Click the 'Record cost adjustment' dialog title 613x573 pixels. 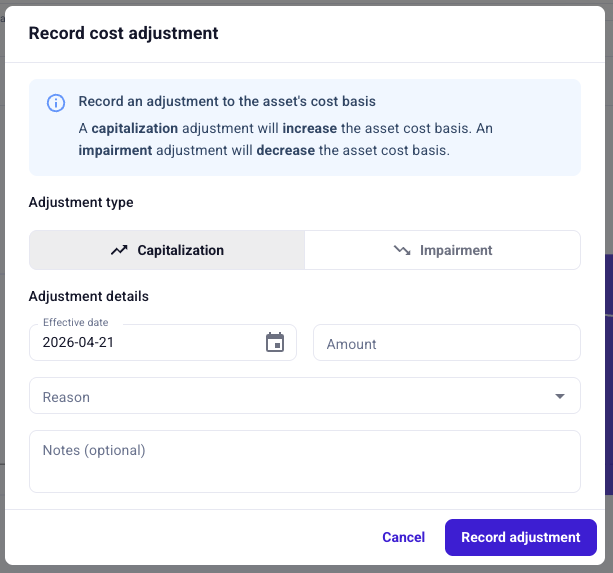pos(124,33)
